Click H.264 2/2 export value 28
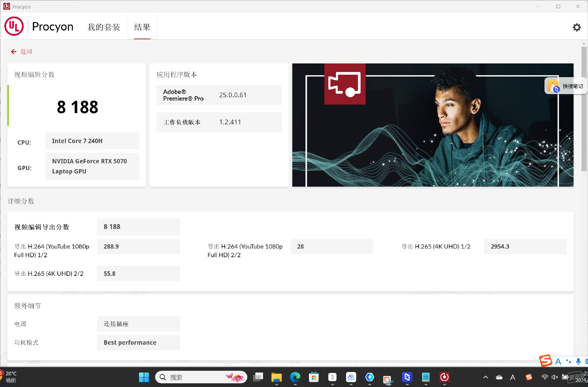The image size is (588, 387). pos(332,246)
